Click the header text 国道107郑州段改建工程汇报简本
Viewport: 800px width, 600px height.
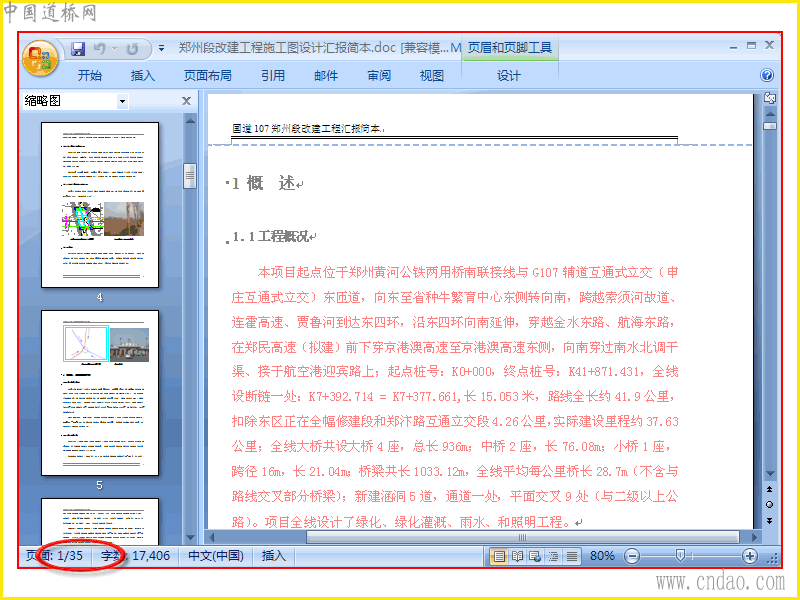308,129
